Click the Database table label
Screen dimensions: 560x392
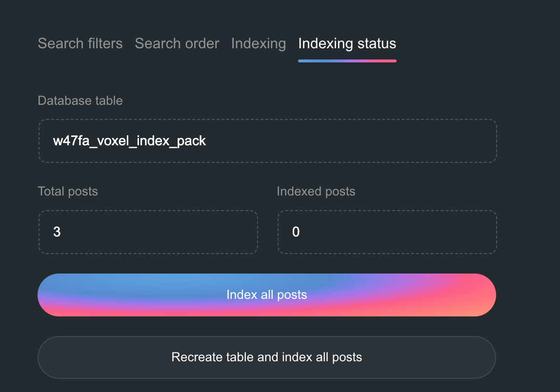(80, 101)
